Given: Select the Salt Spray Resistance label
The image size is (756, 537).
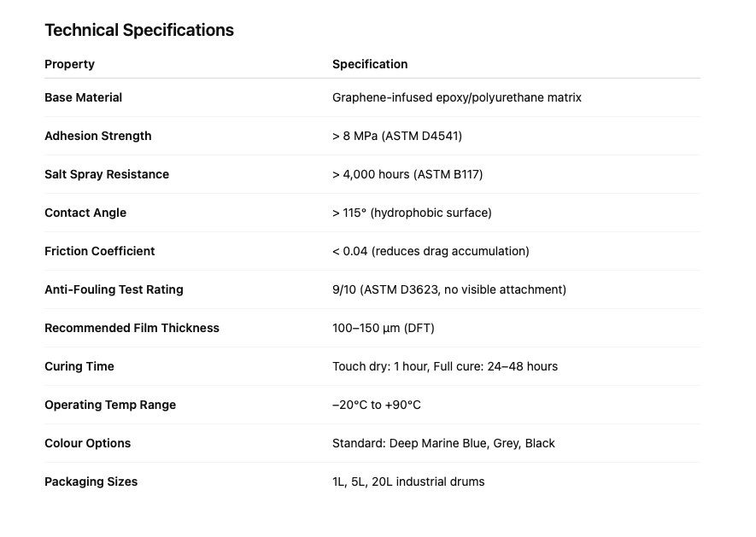Looking at the screenshot, I should (x=107, y=174).
